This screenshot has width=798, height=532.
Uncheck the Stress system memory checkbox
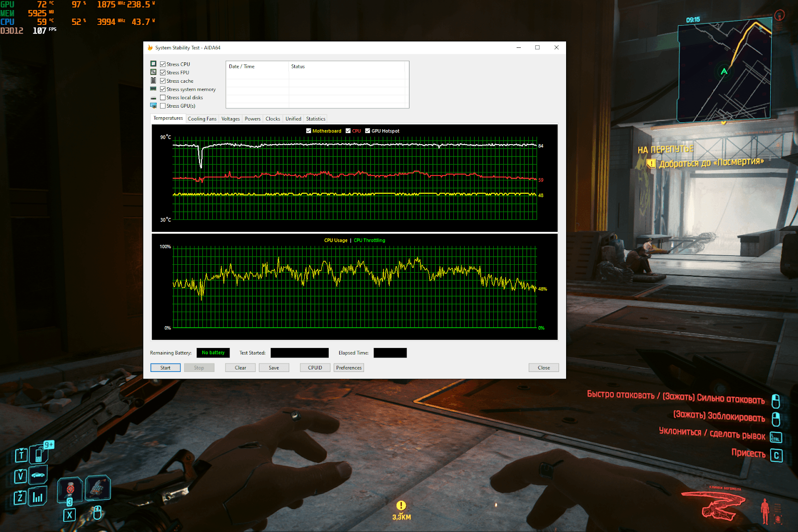click(x=163, y=89)
